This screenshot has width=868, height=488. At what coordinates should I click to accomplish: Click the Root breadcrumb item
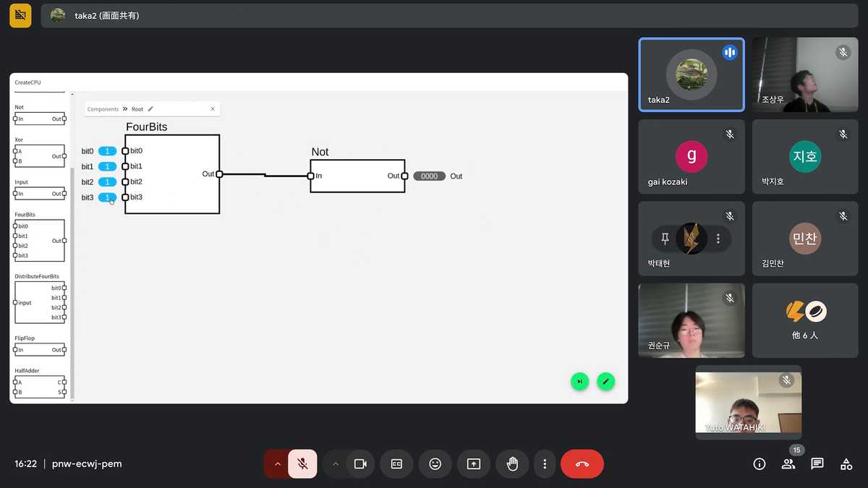click(137, 109)
